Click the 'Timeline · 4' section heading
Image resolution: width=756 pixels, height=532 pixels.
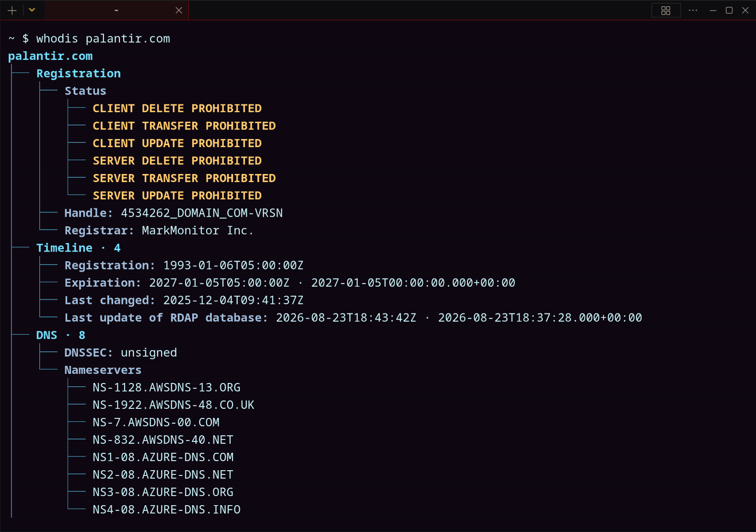(79, 248)
